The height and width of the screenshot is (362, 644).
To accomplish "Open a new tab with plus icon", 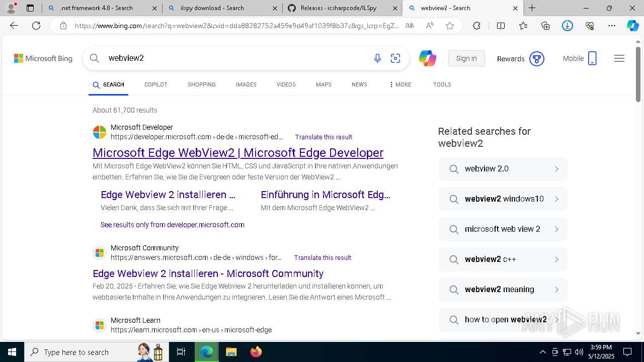I will tap(532, 8).
